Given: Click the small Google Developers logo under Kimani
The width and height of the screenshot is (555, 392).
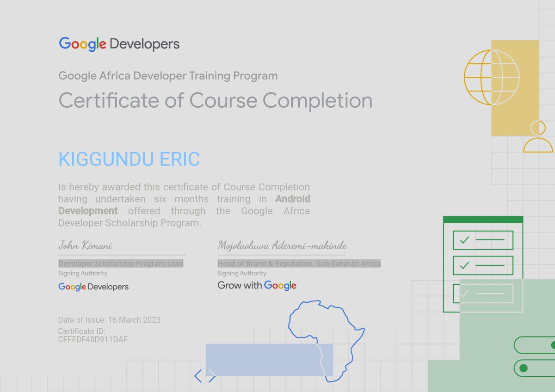Looking at the screenshot, I should click(93, 287).
